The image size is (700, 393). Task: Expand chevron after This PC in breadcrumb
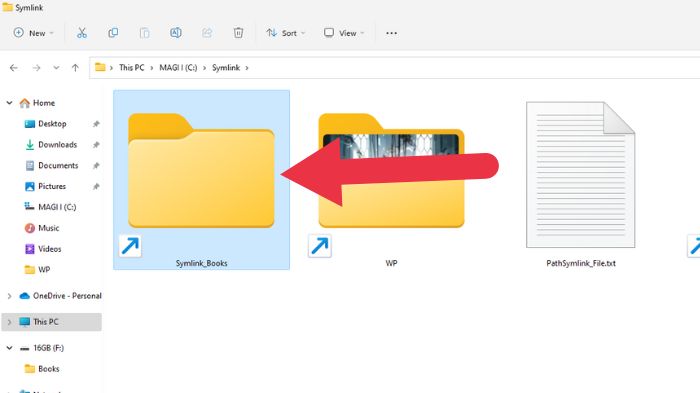point(152,68)
